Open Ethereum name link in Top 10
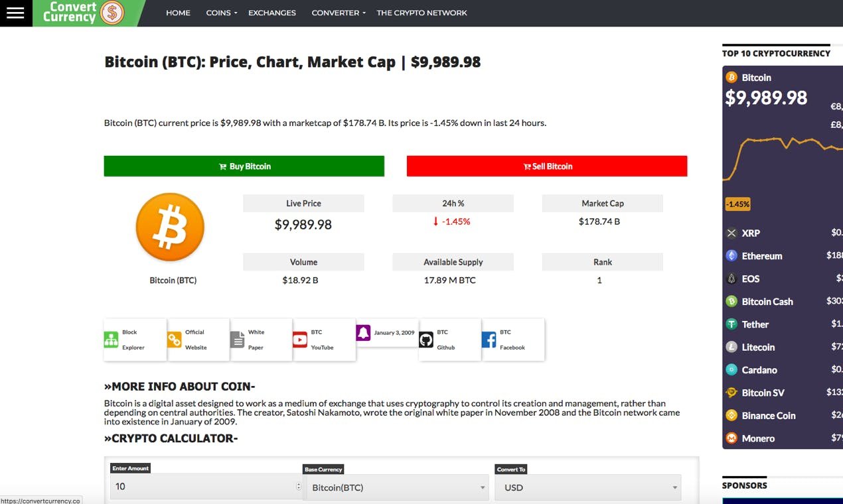The image size is (843, 504). click(762, 256)
